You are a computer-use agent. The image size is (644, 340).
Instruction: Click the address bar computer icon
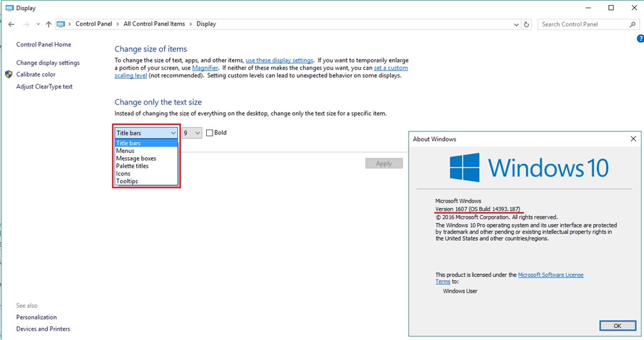(61, 25)
